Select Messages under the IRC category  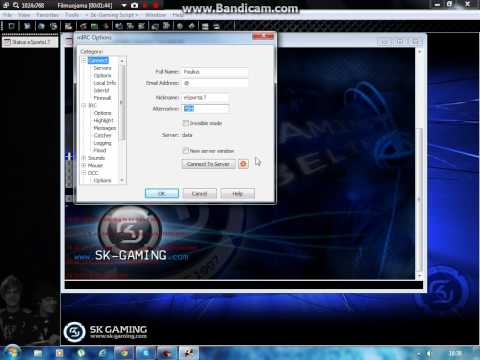point(105,128)
